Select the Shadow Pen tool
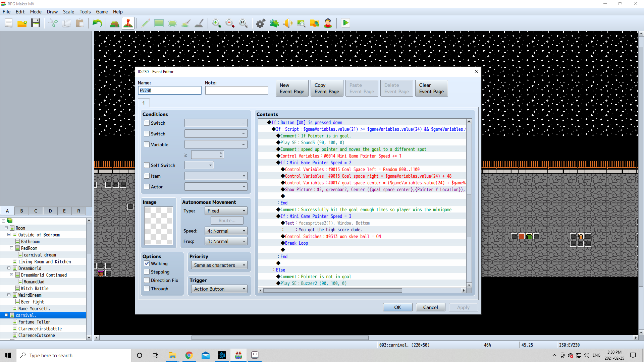 [199, 23]
